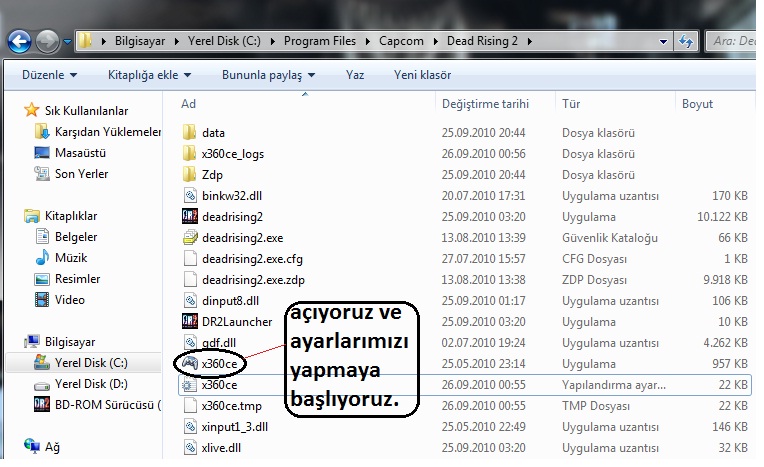Click the Video film icon
764x467 pixels.
click(x=42, y=299)
